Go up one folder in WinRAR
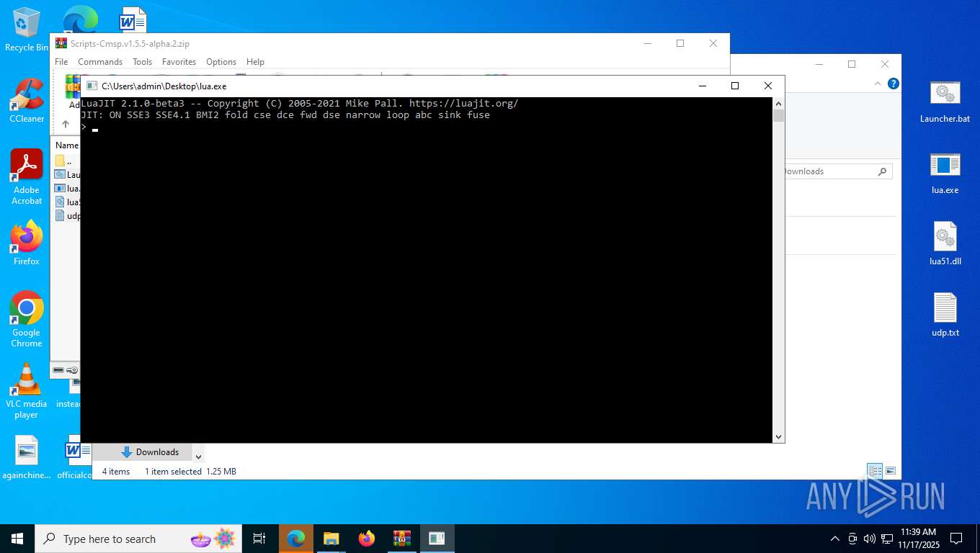 click(66, 124)
